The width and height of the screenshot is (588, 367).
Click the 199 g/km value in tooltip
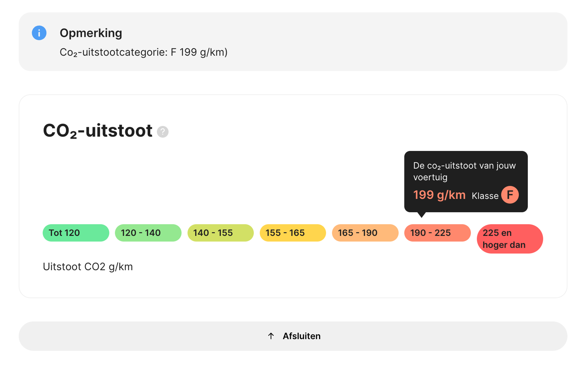[439, 195]
